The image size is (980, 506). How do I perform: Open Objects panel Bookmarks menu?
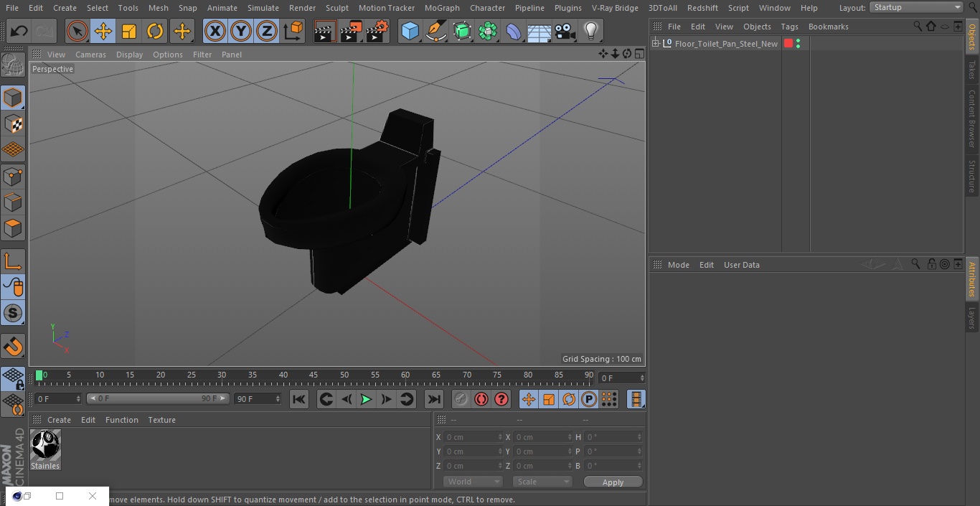(828, 27)
